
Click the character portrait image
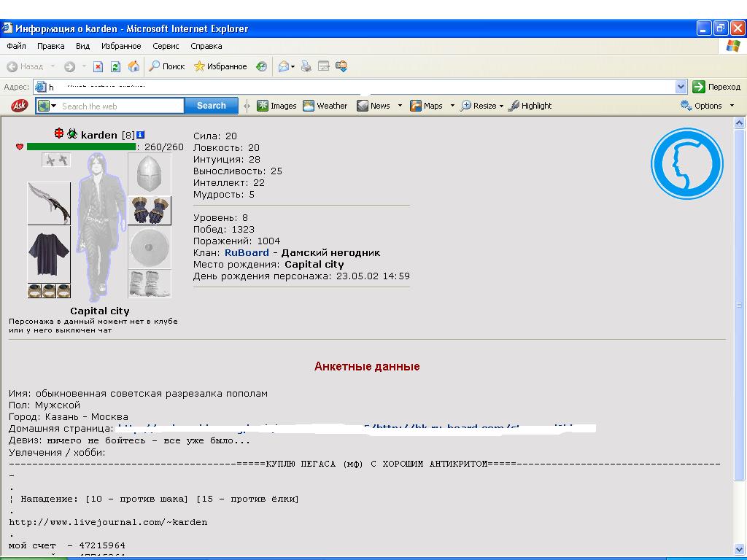[x=99, y=226]
